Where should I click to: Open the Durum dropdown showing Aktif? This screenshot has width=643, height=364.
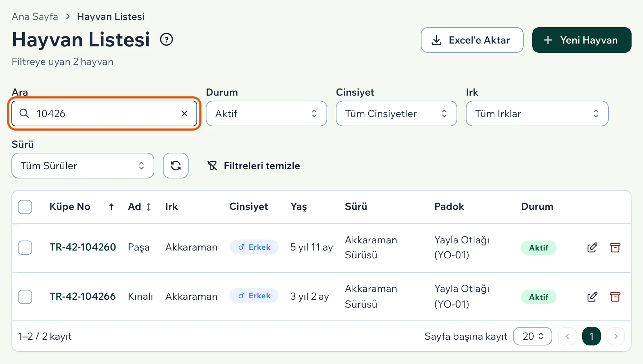tap(266, 113)
